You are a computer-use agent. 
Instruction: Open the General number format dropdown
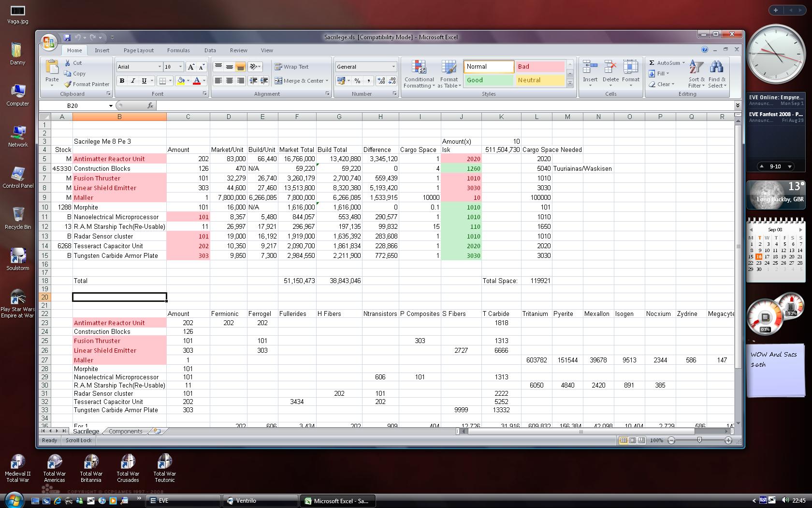pyautogui.click(x=393, y=67)
